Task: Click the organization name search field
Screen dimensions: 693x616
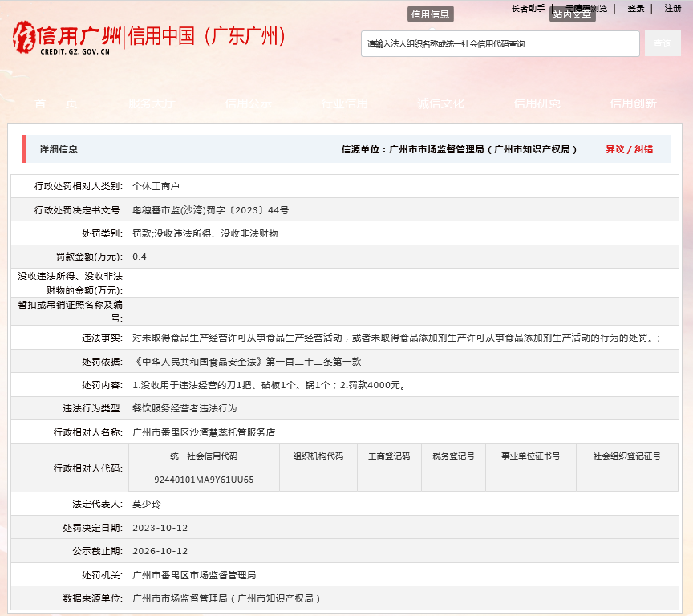Action: coord(500,44)
